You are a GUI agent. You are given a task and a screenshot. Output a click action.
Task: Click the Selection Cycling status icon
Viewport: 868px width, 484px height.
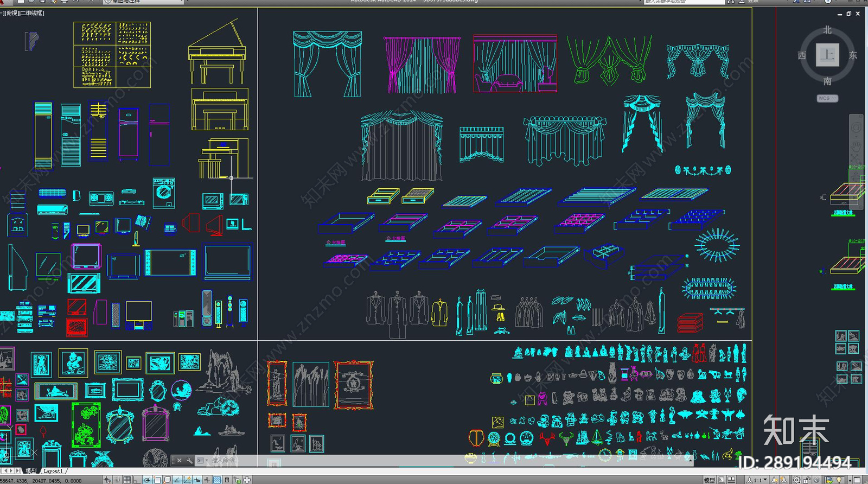pyautogui.click(x=237, y=480)
